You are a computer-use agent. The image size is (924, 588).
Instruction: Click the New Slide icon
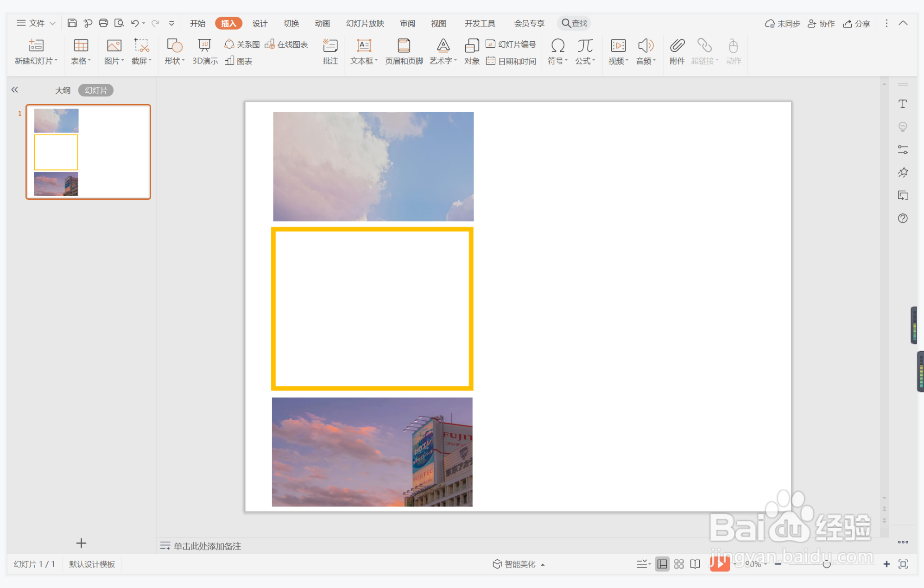(36, 45)
